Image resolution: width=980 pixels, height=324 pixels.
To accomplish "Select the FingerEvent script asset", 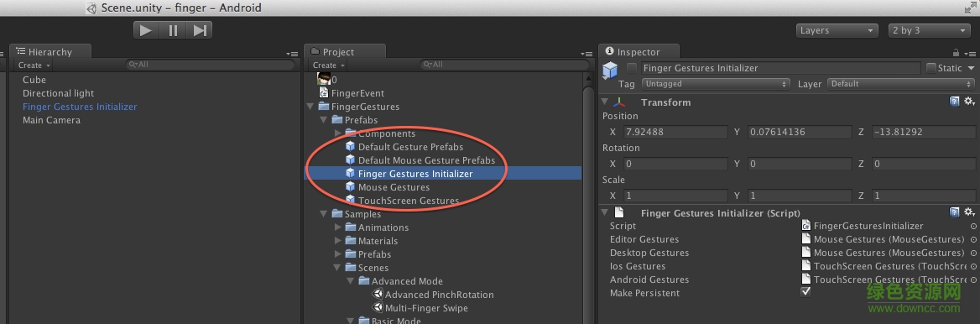I will click(358, 93).
